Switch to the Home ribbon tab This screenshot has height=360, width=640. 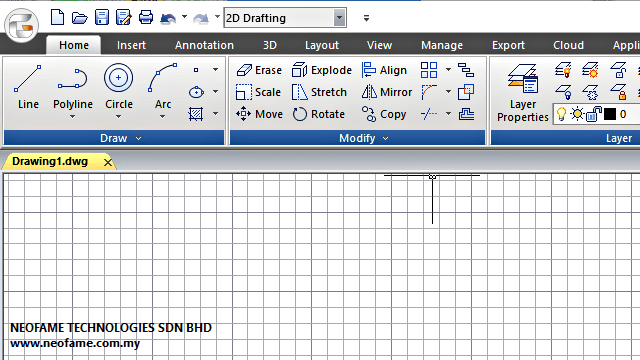point(74,45)
